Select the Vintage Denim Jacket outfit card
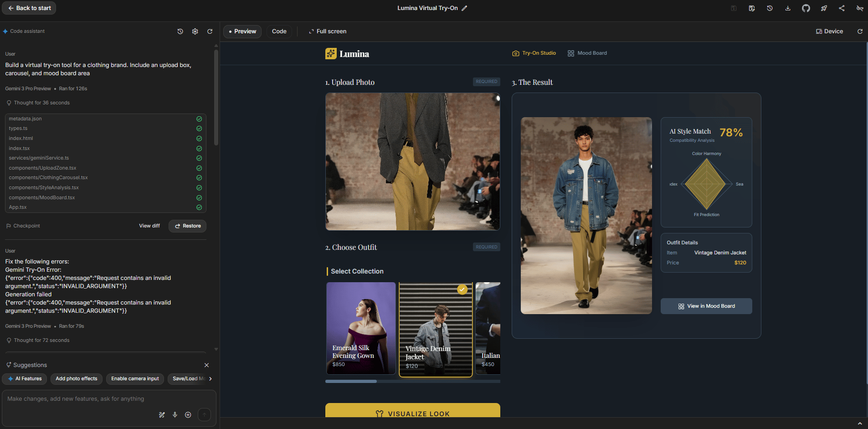Screen dimensions: 868x429 (436, 330)
